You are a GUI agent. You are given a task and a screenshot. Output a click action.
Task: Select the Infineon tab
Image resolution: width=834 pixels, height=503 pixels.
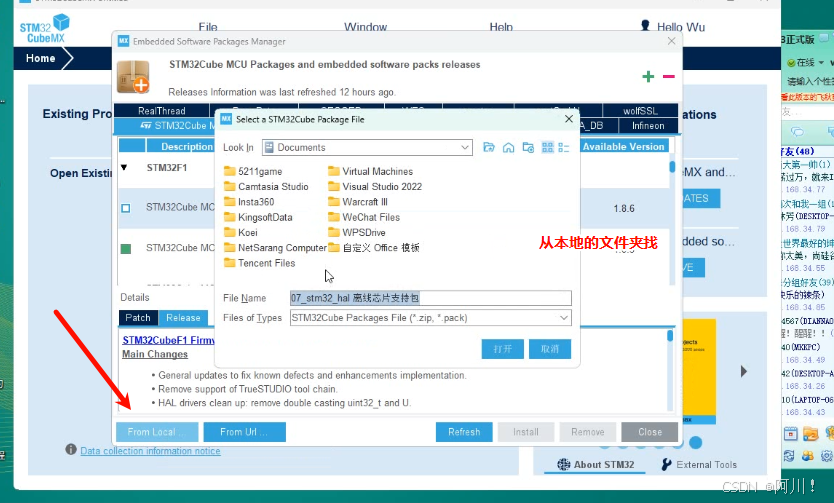pyautogui.click(x=648, y=125)
